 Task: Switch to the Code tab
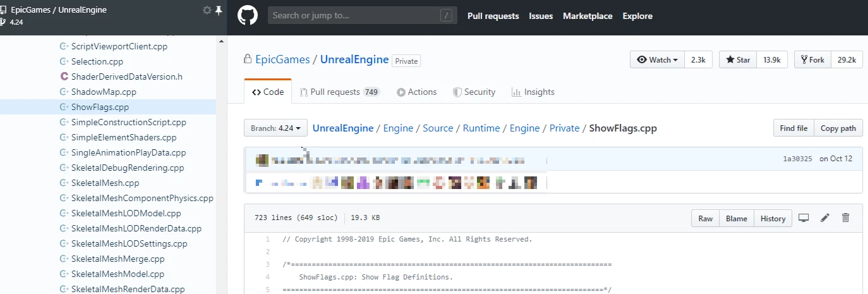tap(268, 92)
